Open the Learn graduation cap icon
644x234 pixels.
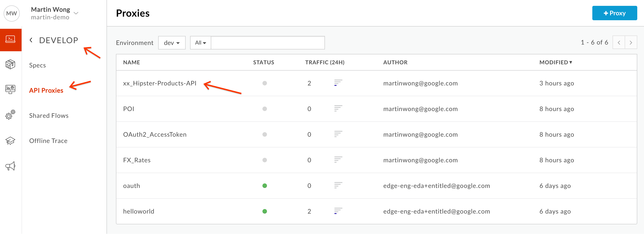click(11, 141)
